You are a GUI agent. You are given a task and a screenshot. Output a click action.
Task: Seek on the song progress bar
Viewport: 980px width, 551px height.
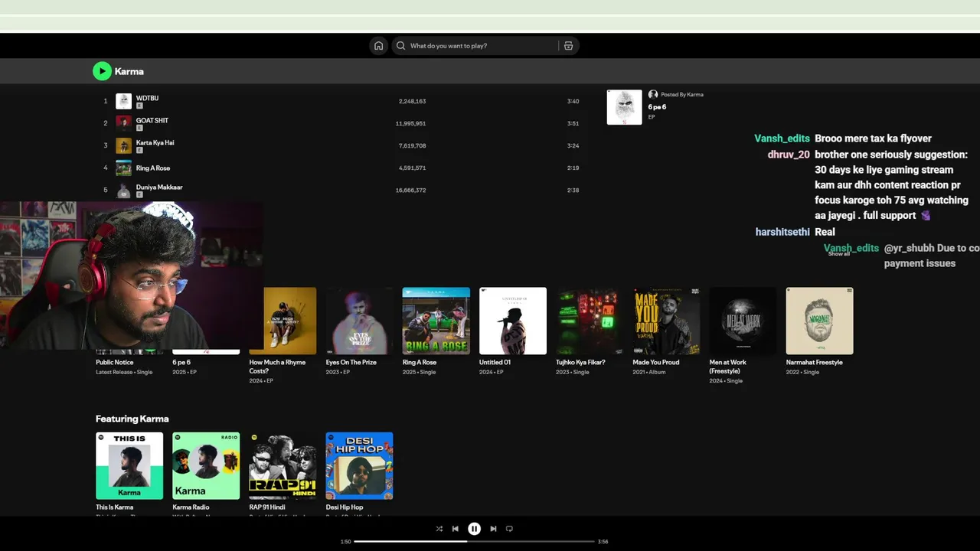474,542
